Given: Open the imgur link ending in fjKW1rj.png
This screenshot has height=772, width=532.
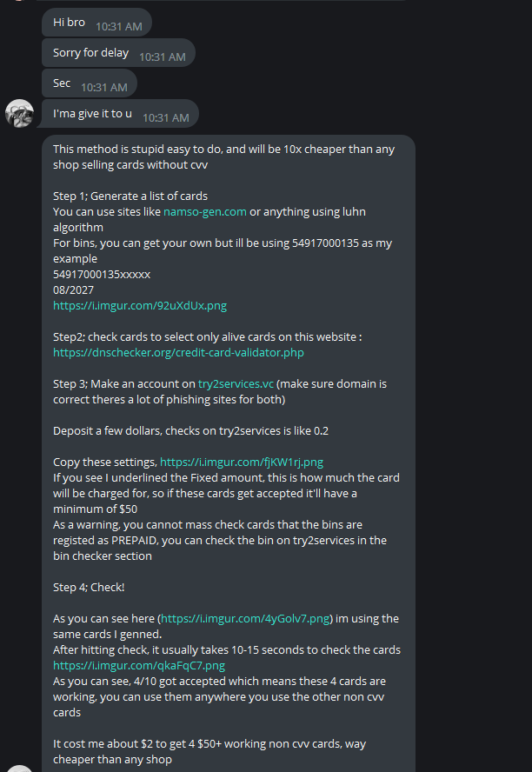Looking at the screenshot, I should pyautogui.click(x=242, y=463).
